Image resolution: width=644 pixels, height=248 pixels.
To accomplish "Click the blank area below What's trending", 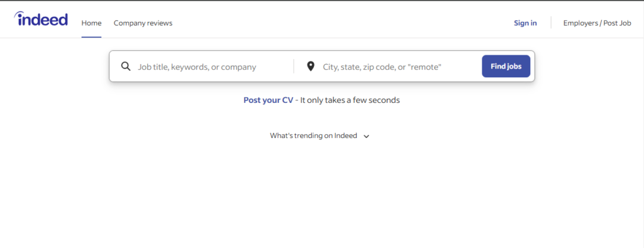I will point(321,193).
